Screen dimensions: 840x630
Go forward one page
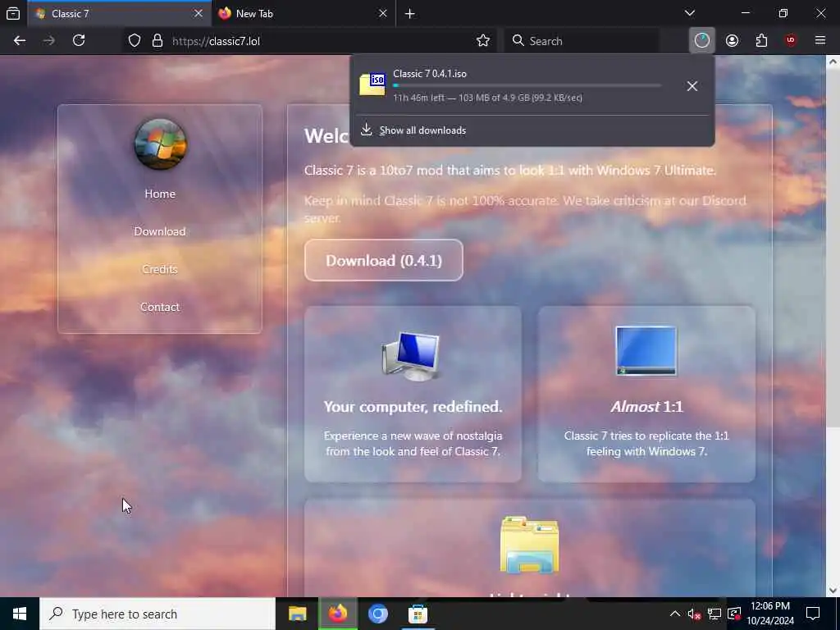pyautogui.click(x=48, y=41)
